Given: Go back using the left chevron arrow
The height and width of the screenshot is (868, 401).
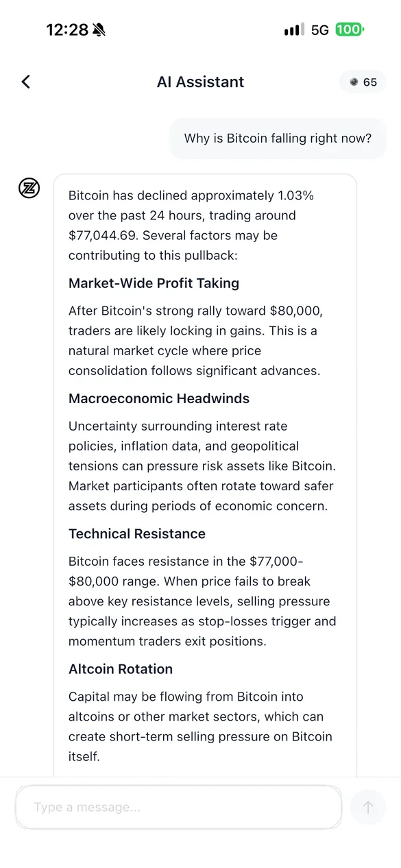Looking at the screenshot, I should [26, 82].
